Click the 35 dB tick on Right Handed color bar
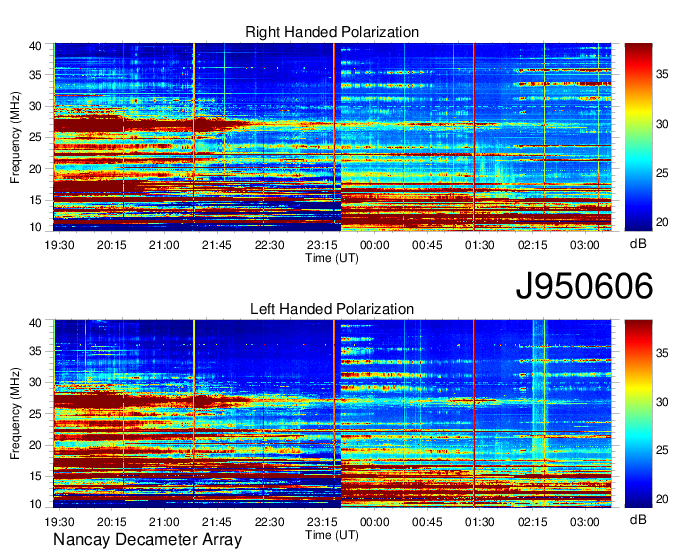Viewport: 680px width, 552px height. [662, 75]
